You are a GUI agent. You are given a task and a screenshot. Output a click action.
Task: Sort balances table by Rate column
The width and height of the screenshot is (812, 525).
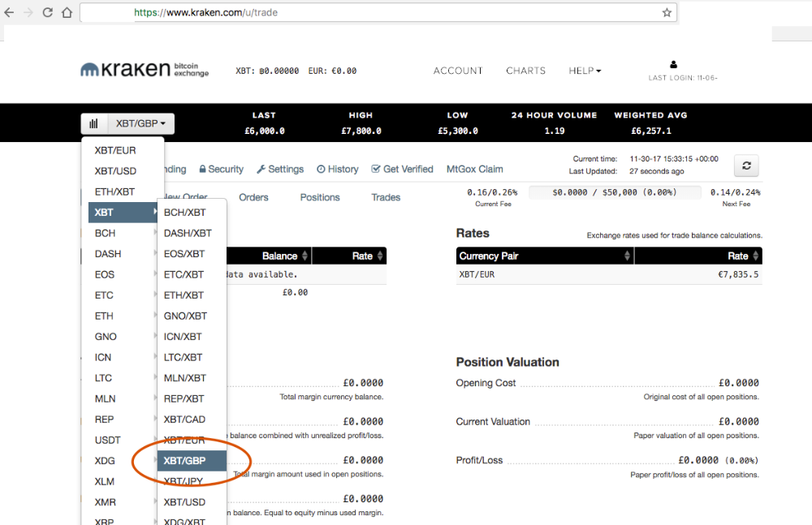[349, 256]
